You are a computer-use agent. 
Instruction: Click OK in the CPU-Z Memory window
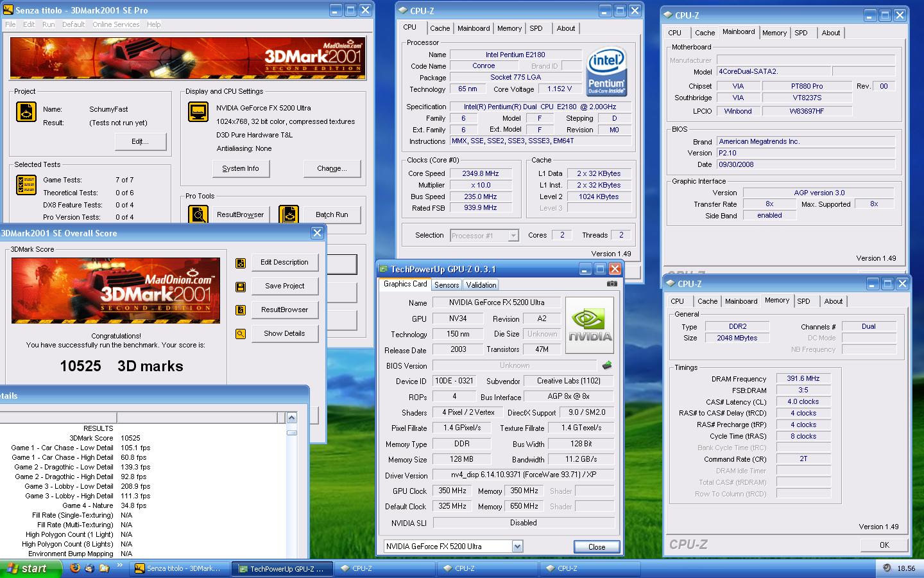[x=884, y=545]
